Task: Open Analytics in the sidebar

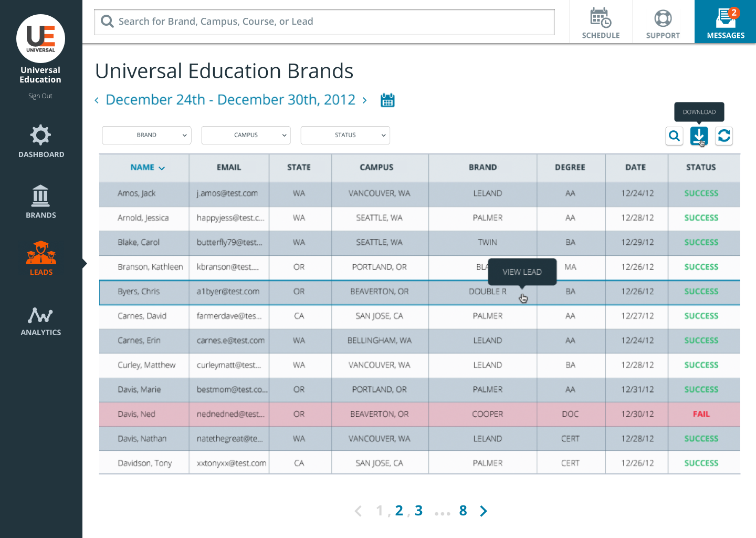Action: [x=41, y=321]
